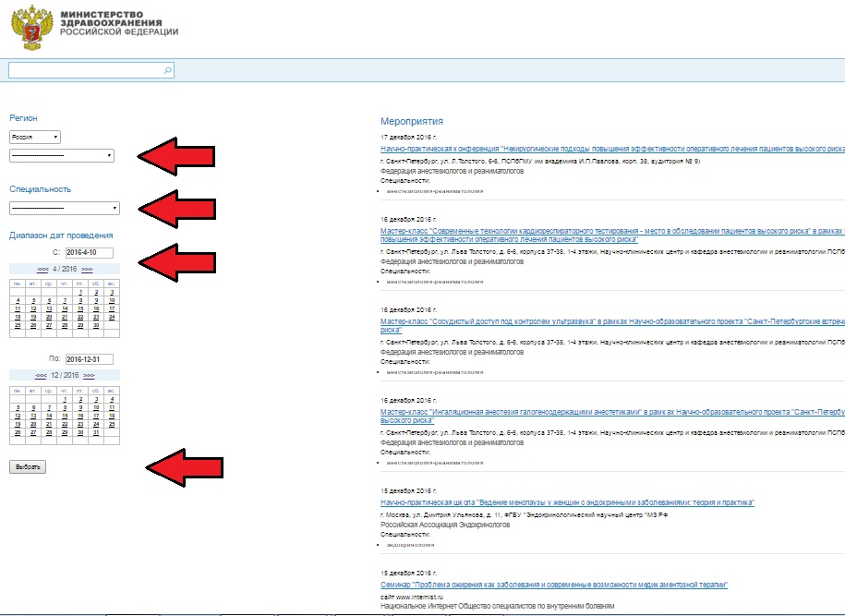Click the Ministry of Health coat of arms logo
The width and height of the screenshot is (845, 616).
tap(33, 28)
